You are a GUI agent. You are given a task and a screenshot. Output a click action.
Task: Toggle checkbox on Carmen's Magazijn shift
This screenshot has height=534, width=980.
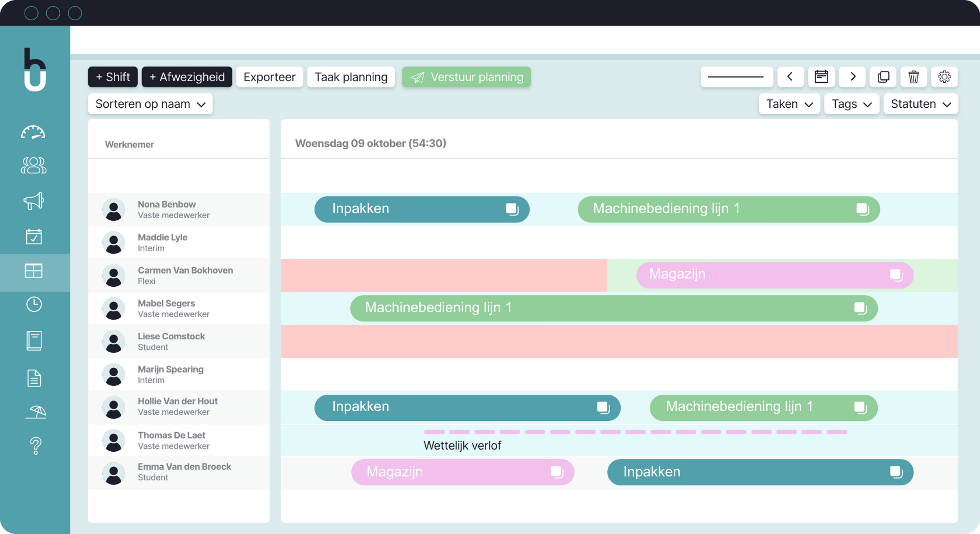896,275
